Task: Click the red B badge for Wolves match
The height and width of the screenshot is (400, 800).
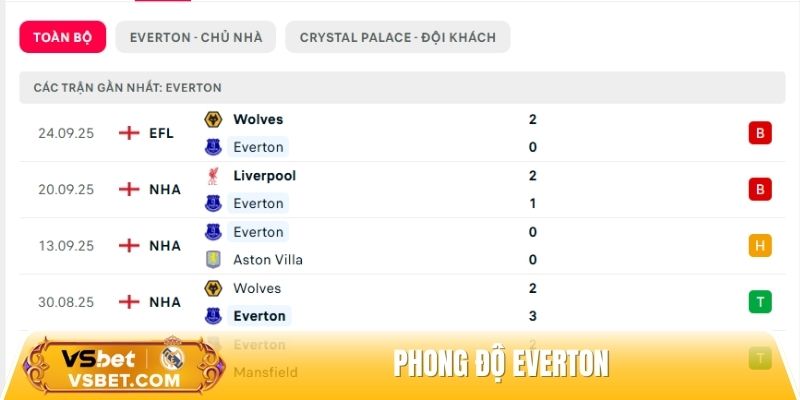Action: point(760,133)
